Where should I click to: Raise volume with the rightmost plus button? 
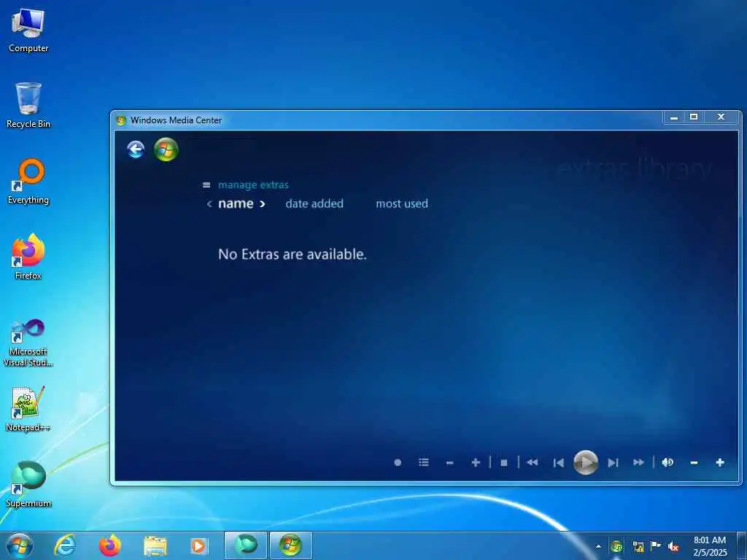[720, 462]
